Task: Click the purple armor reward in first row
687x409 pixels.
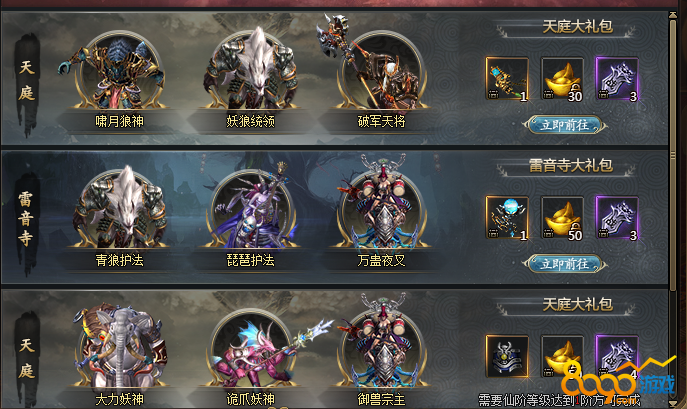Action: click(617, 79)
